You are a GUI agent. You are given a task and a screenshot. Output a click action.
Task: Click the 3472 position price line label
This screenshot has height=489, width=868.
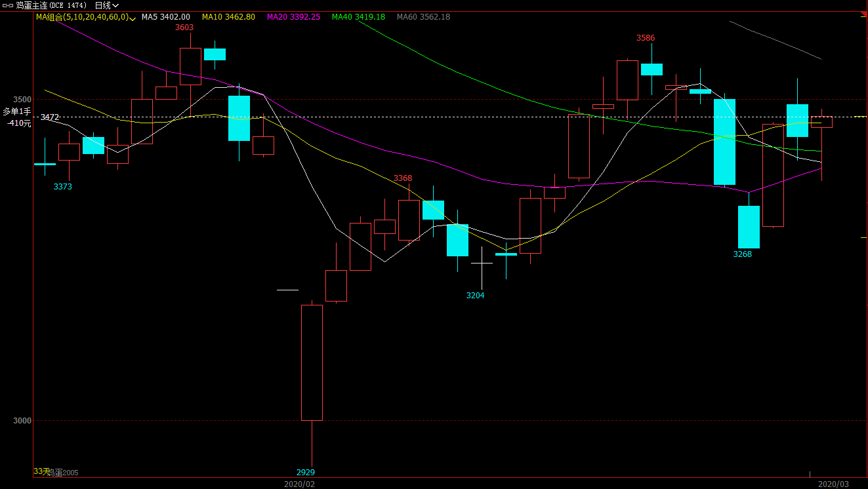pyautogui.click(x=50, y=117)
